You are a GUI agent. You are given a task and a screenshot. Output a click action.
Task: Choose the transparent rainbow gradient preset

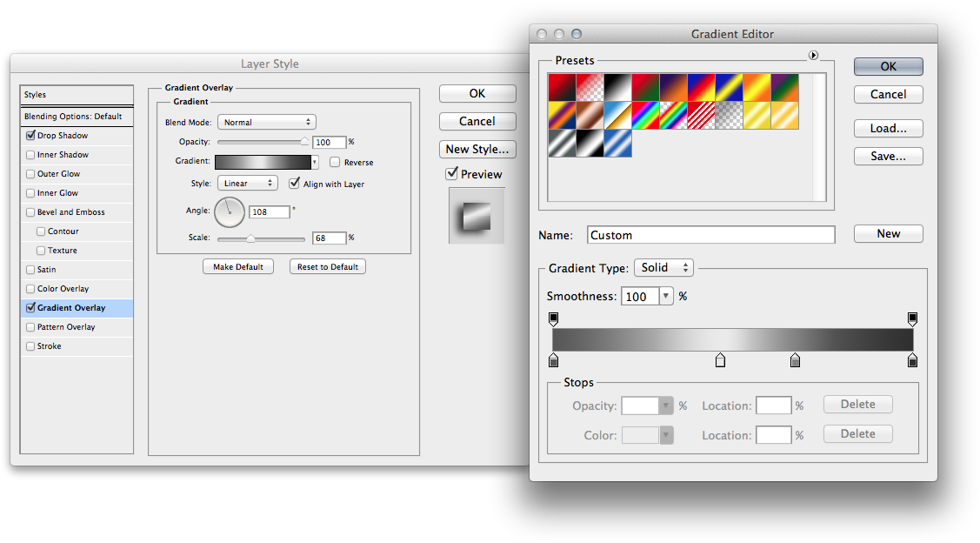coord(673,115)
